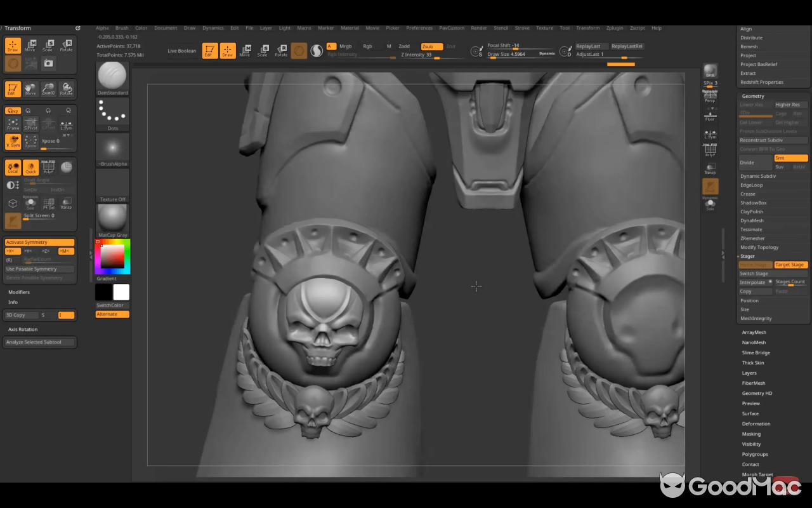Expand the Modifiers section
This screenshot has height=508, width=812.
(19, 291)
